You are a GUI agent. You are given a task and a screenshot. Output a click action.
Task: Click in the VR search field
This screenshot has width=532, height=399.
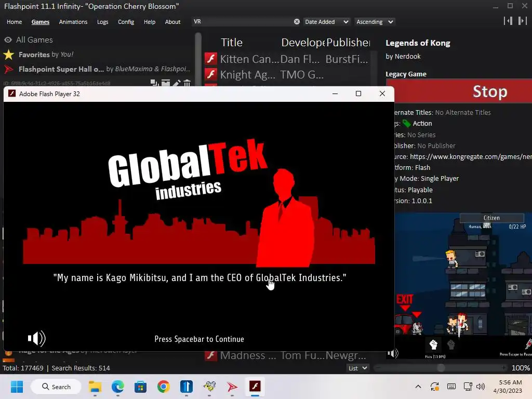[x=242, y=22]
